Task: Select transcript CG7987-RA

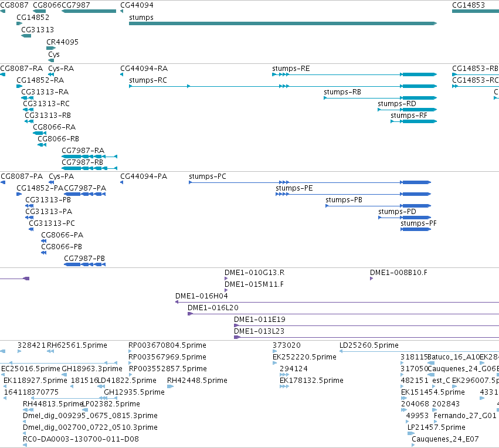Action: [x=90, y=157]
